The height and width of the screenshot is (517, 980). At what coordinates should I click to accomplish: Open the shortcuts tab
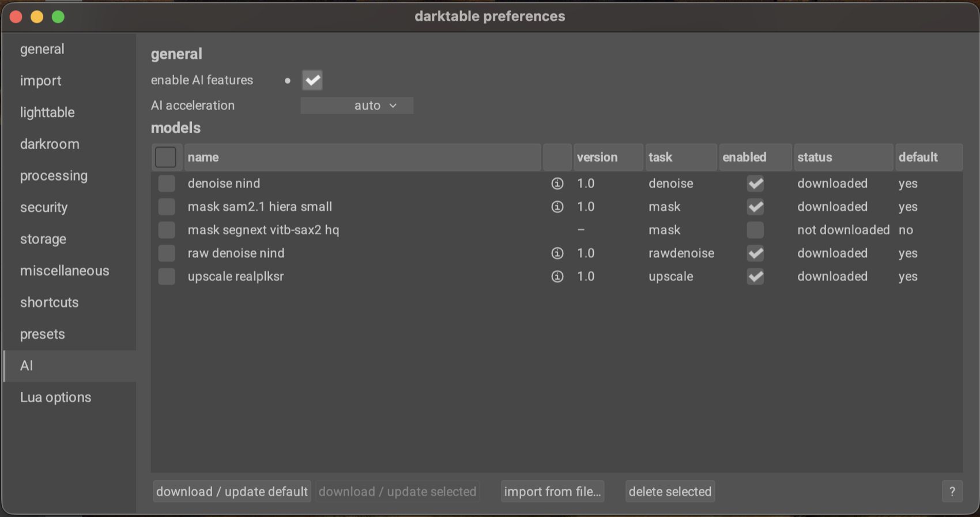[69, 302]
